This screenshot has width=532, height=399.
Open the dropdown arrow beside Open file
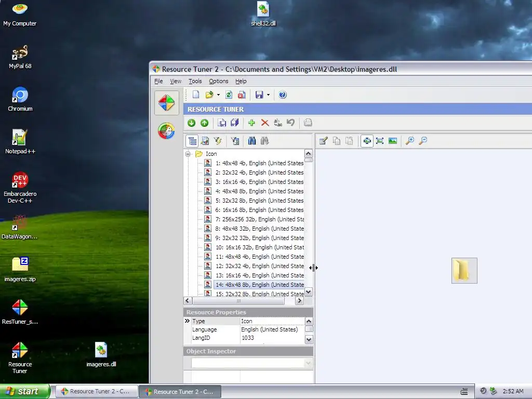pos(218,95)
